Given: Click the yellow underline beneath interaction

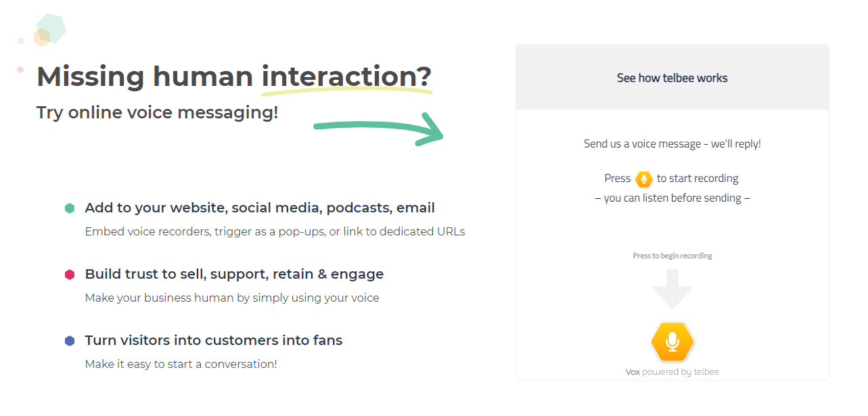Looking at the screenshot, I should pos(346,91).
